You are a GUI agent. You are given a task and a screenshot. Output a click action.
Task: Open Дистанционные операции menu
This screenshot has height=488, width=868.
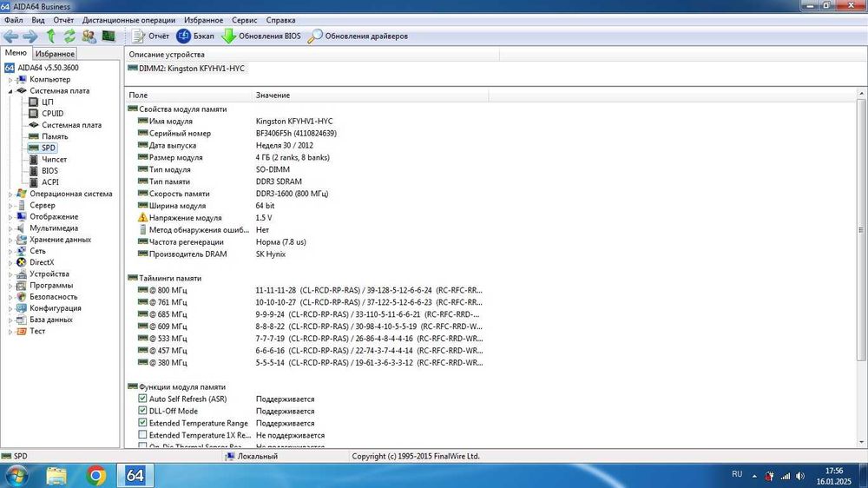[128, 20]
